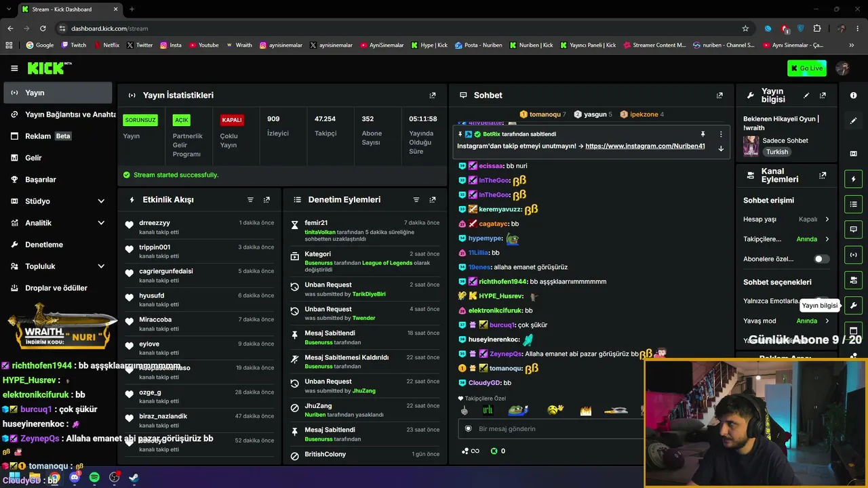Open the pinned message three-dot menu

click(x=721, y=134)
